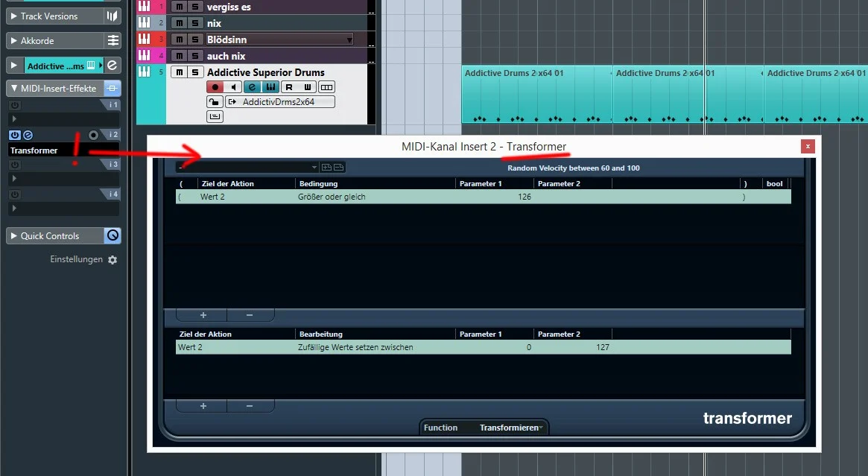Open effect selector of insert slot i3

click(63, 179)
